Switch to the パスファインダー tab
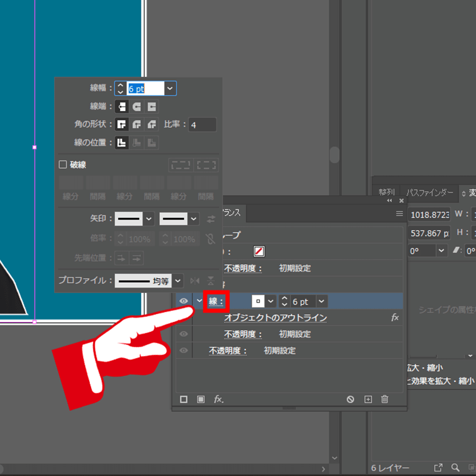The image size is (476, 476). [x=430, y=192]
